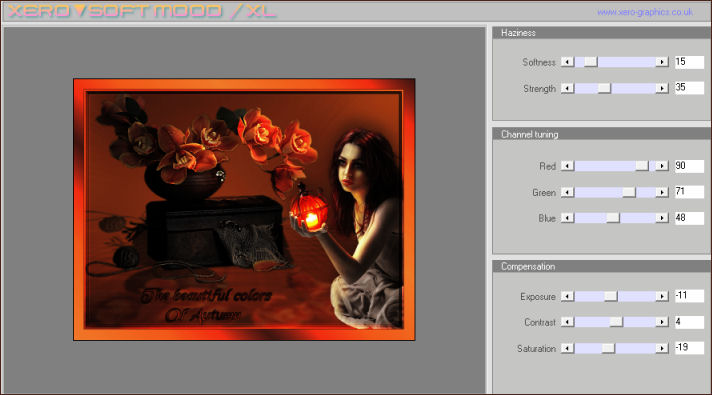Image resolution: width=712 pixels, height=395 pixels.
Task: Click the Softness label
Action: pyautogui.click(x=539, y=62)
